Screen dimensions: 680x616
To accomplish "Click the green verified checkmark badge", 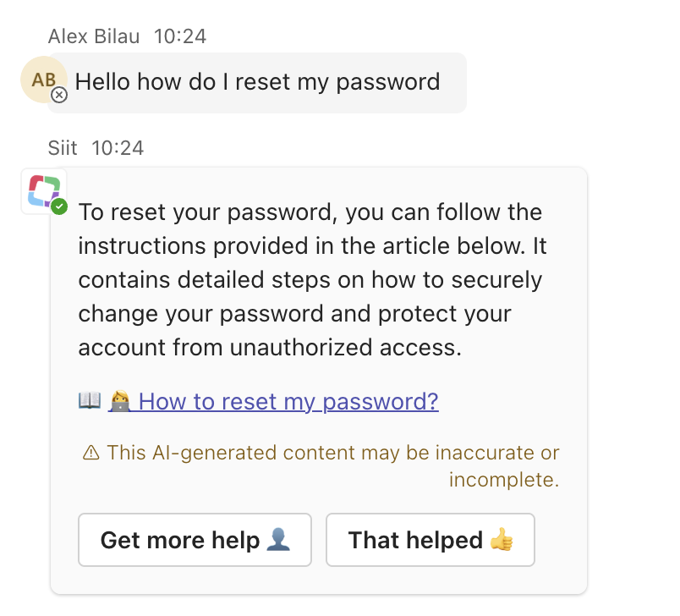I will [x=59, y=206].
